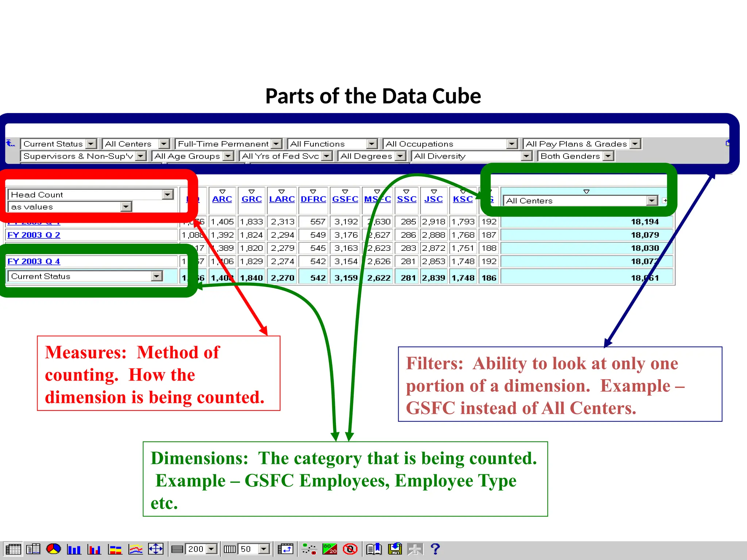Viewport: 747px width, 560px height.
Task: Click the LARC column link
Action: pos(282,199)
